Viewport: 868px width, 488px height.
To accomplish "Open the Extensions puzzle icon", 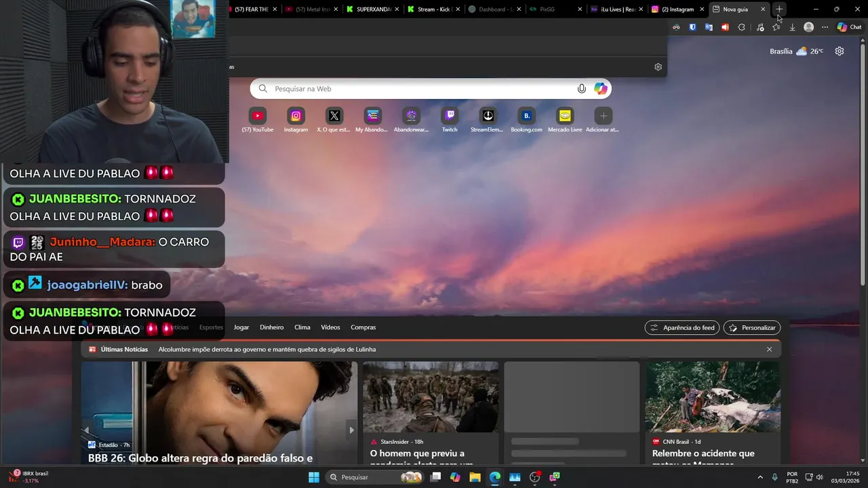I will [x=741, y=27].
